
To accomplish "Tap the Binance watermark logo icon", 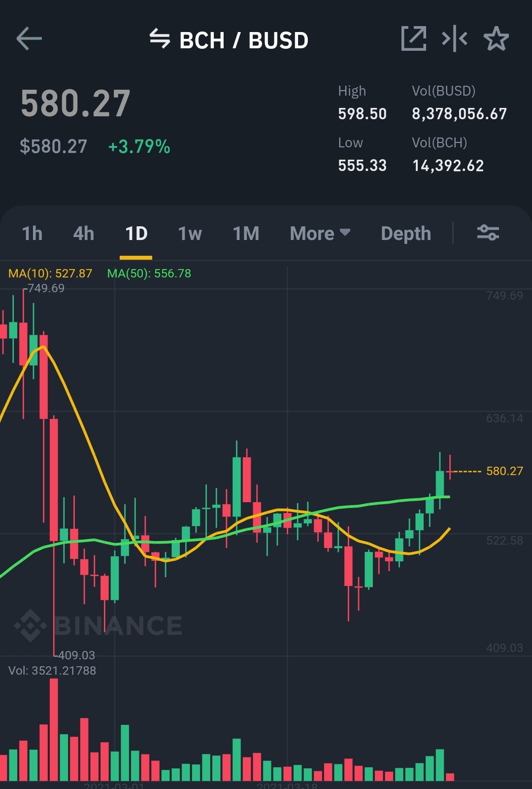I will (x=31, y=625).
